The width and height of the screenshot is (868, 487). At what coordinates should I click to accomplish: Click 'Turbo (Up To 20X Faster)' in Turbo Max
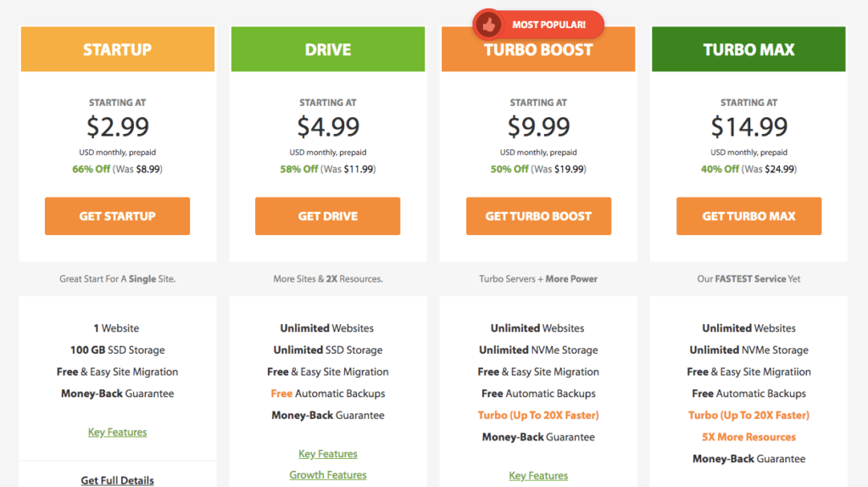tap(749, 415)
